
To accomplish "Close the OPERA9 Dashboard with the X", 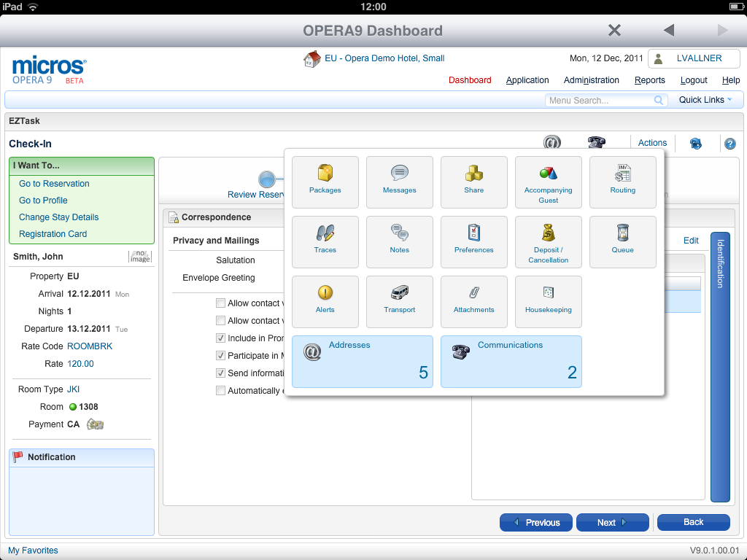I will tap(614, 31).
